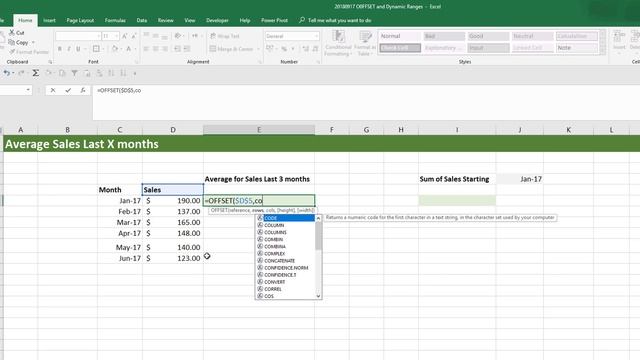The width and height of the screenshot is (640, 360).
Task: Click the Percent Style icon
Action: (284, 49)
